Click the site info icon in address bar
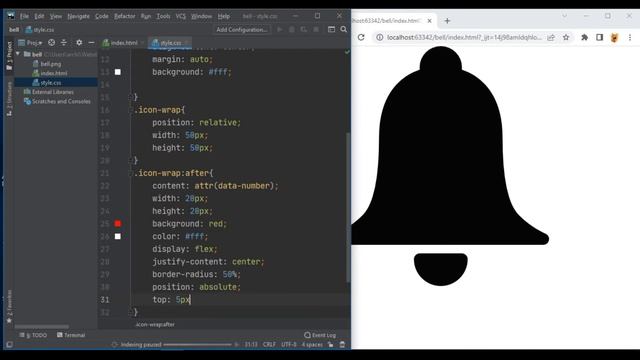The height and width of the screenshot is (360, 640). tap(380, 37)
